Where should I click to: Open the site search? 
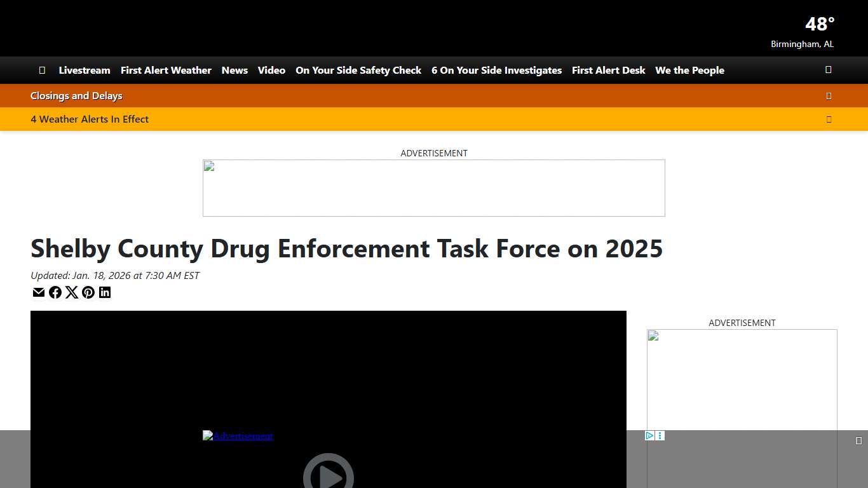(828, 70)
